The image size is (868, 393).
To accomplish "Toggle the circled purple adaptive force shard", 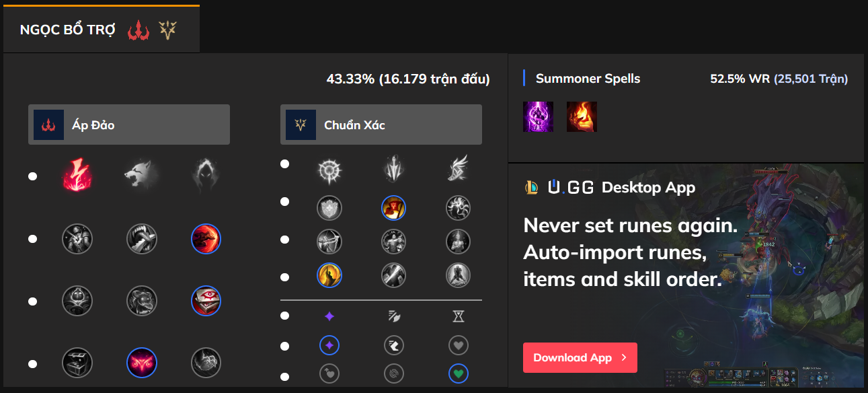I will 329,346.
